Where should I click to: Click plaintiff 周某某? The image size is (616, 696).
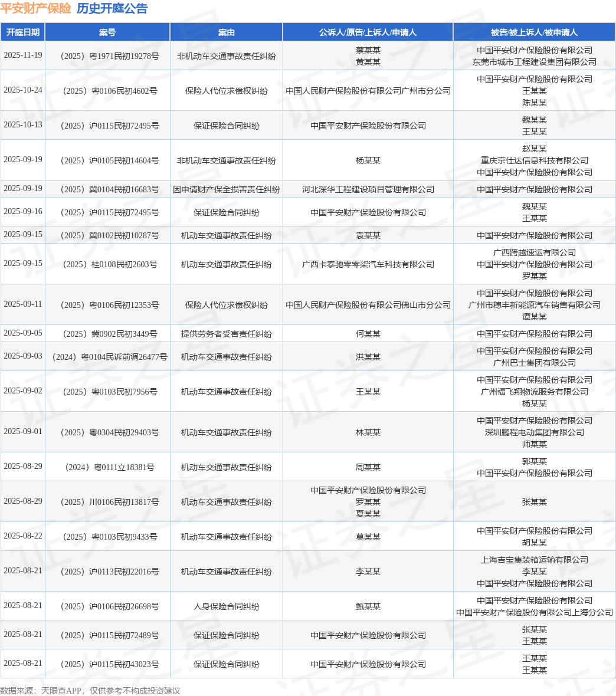point(368,467)
